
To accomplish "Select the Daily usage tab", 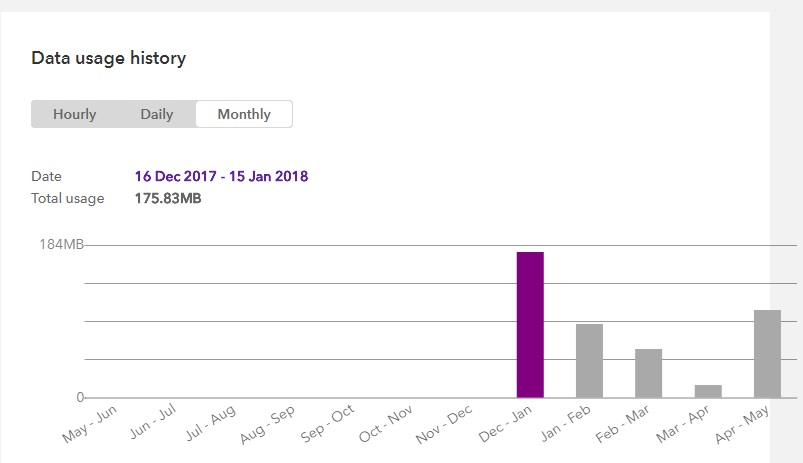I will pyautogui.click(x=157, y=114).
